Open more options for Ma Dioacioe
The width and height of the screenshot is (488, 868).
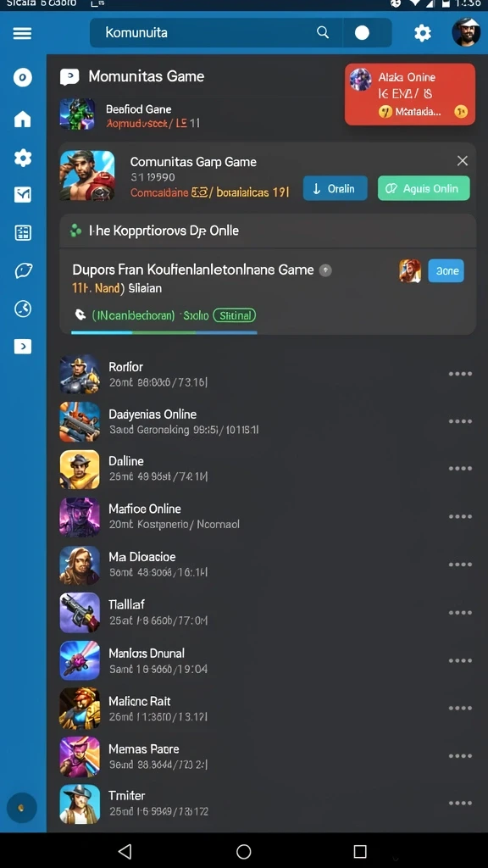[460, 564]
